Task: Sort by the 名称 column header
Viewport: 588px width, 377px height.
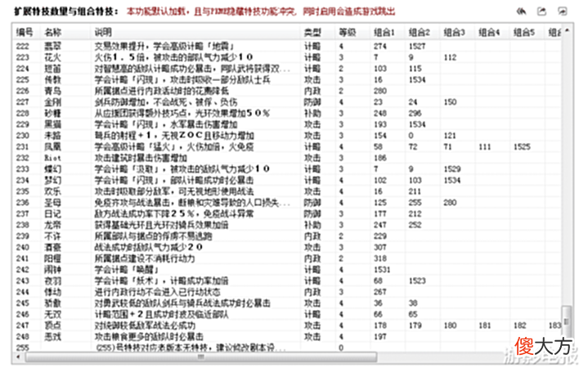Action: coord(52,32)
